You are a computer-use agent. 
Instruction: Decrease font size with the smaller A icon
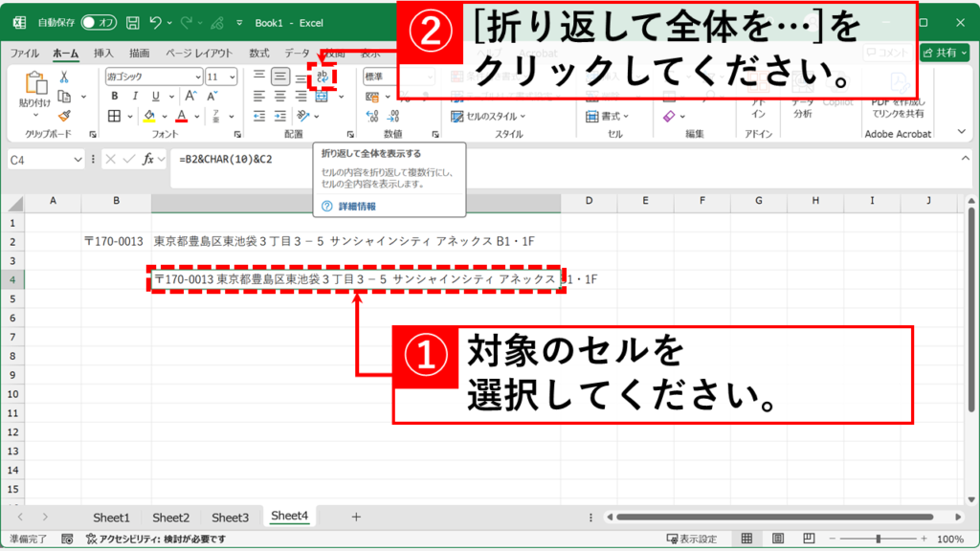[x=212, y=96]
